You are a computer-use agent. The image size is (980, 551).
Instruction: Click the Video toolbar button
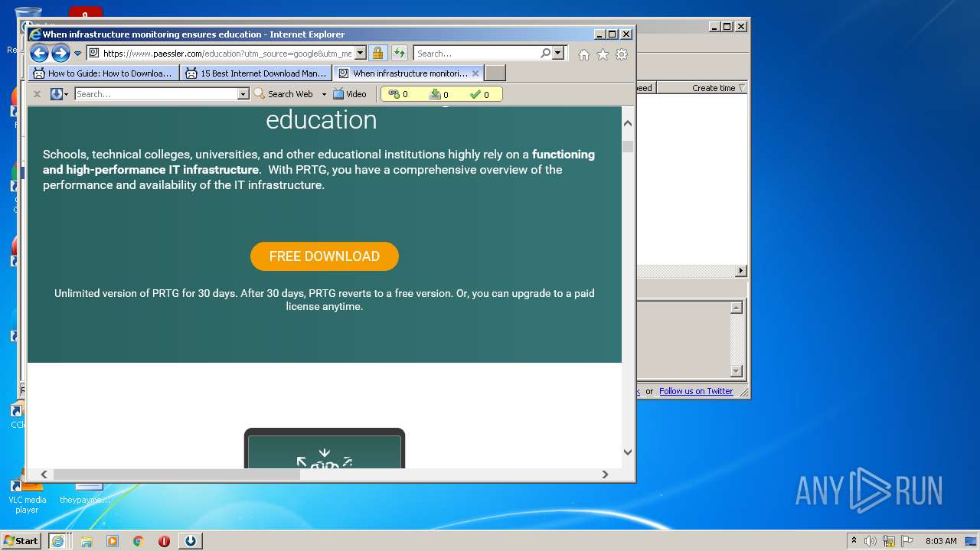[350, 94]
